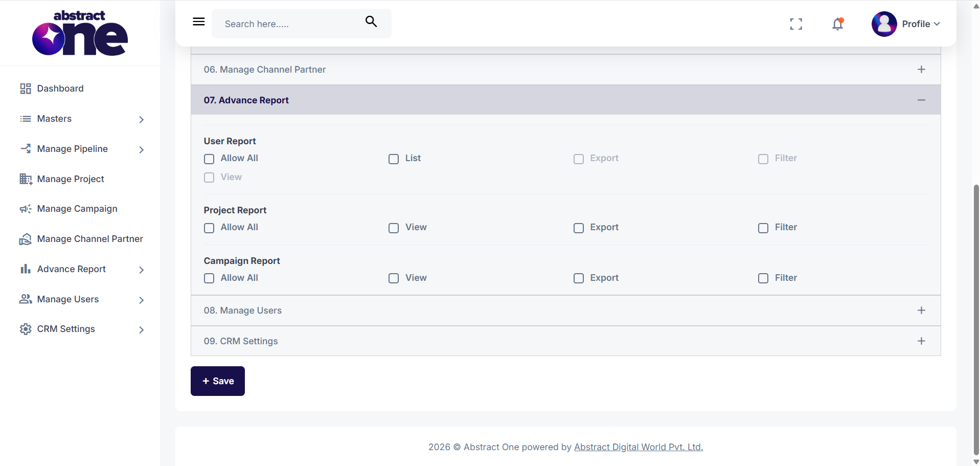Check List under User Report

click(394, 159)
